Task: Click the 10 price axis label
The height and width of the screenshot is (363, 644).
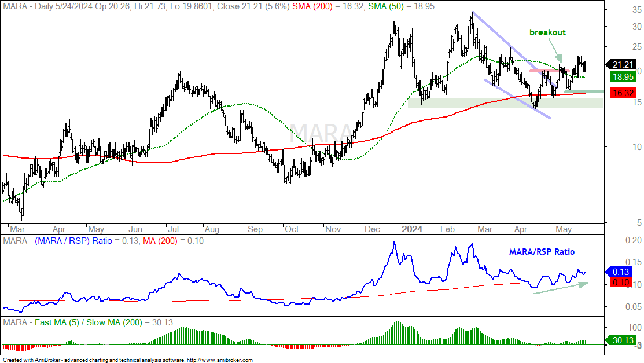Action: tap(636, 146)
